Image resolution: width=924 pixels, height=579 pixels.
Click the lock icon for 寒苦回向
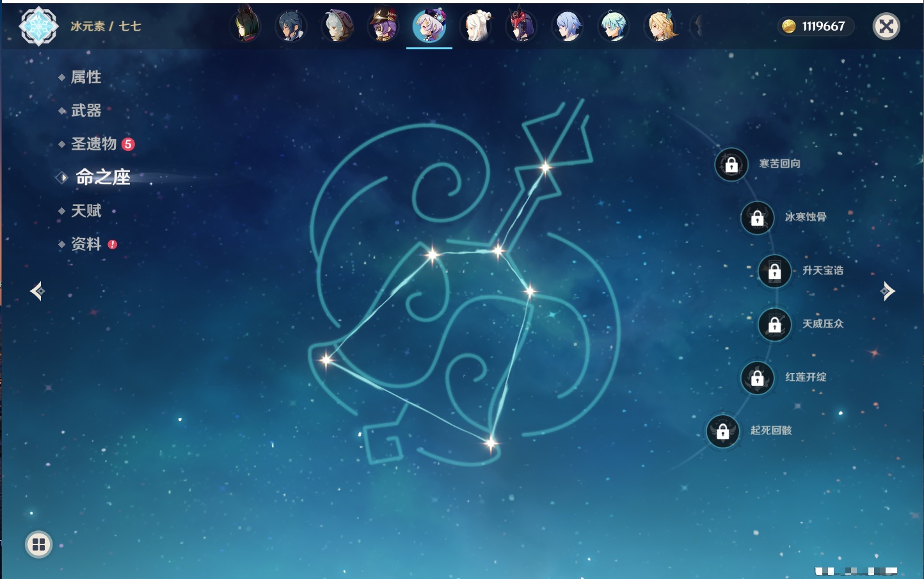point(731,165)
